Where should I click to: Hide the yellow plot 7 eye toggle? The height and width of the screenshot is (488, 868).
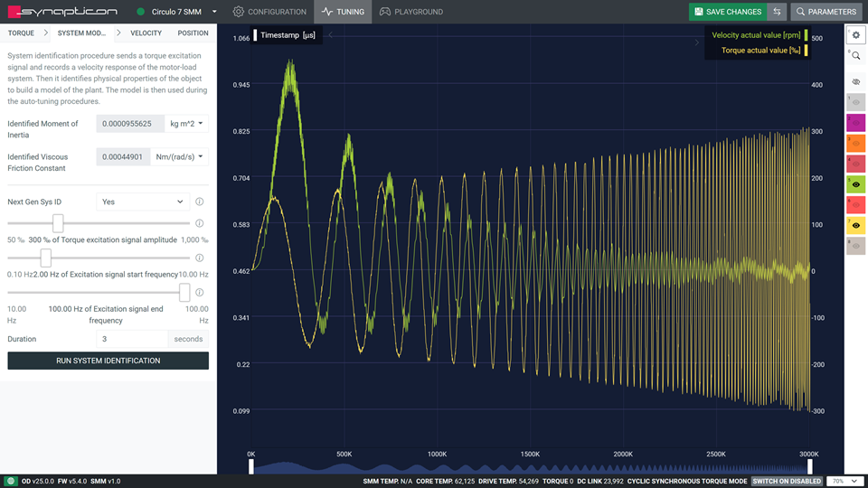pyautogui.click(x=856, y=225)
